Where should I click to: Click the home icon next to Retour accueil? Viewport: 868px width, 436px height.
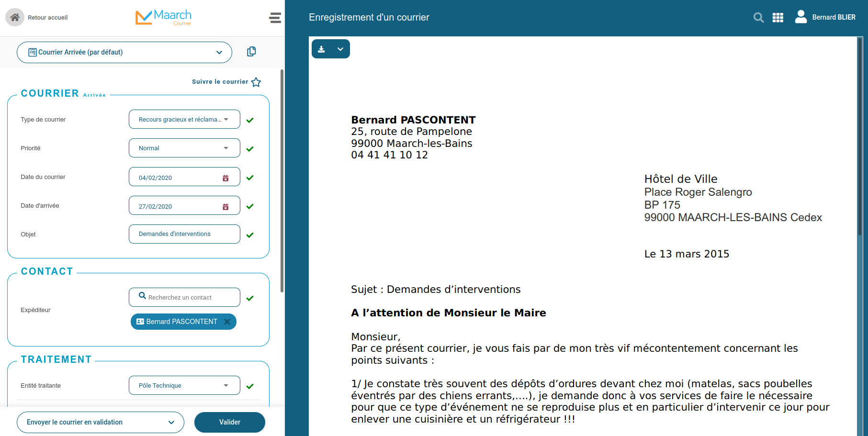point(14,17)
